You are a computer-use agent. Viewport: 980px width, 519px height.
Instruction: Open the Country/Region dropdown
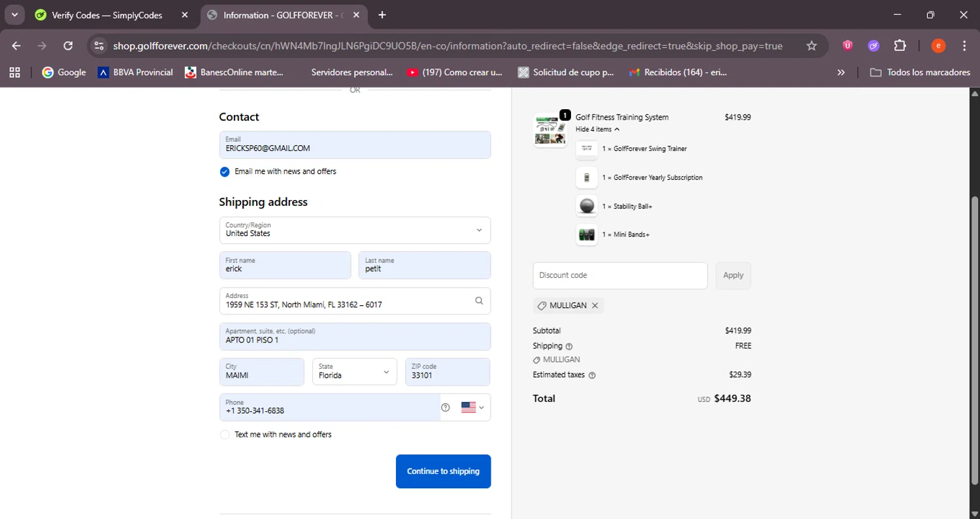pyautogui.click(x=355, y=230)
